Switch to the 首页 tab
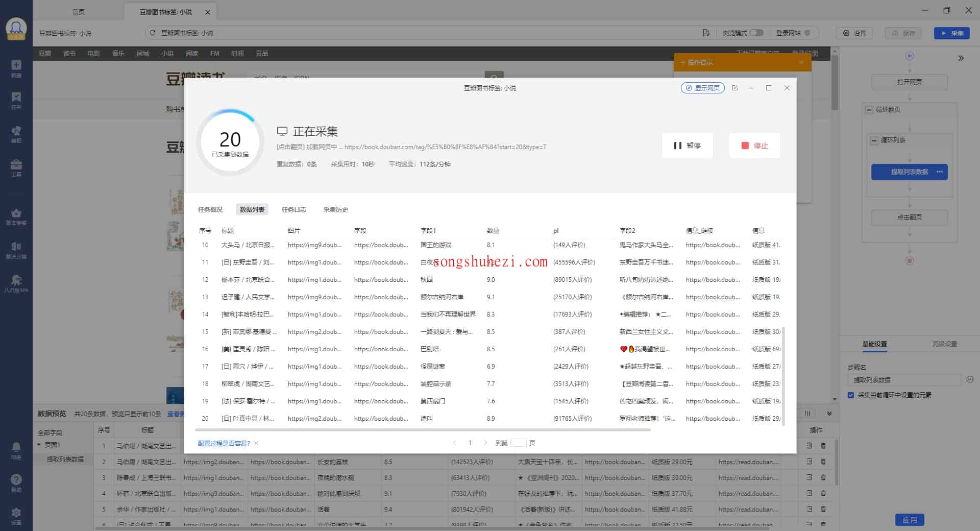 (79, 12)
